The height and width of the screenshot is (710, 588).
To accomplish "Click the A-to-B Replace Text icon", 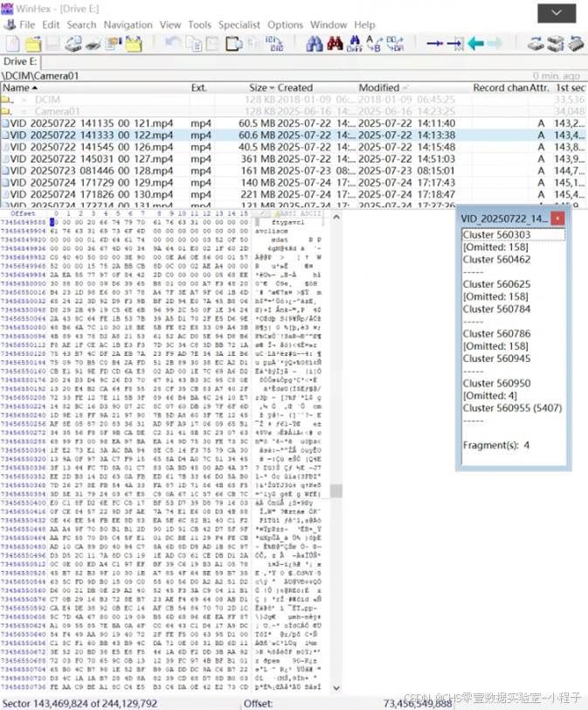I will [374, 44].
